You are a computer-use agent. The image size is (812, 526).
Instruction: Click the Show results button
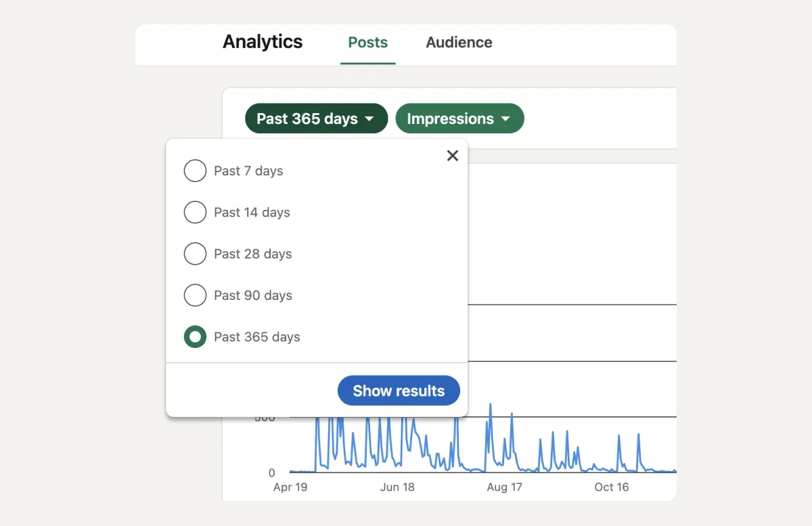click(x=399, y=391)
